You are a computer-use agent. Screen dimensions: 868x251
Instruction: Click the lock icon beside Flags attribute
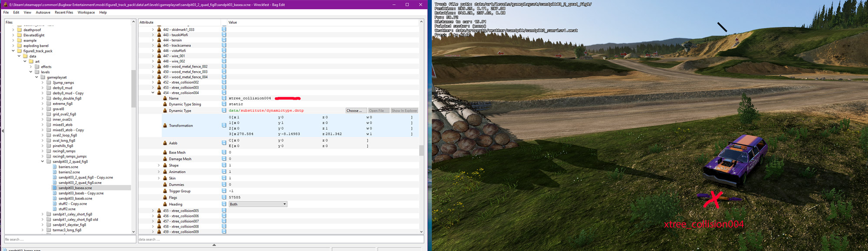pyautogui.click(x=165, y=198)
